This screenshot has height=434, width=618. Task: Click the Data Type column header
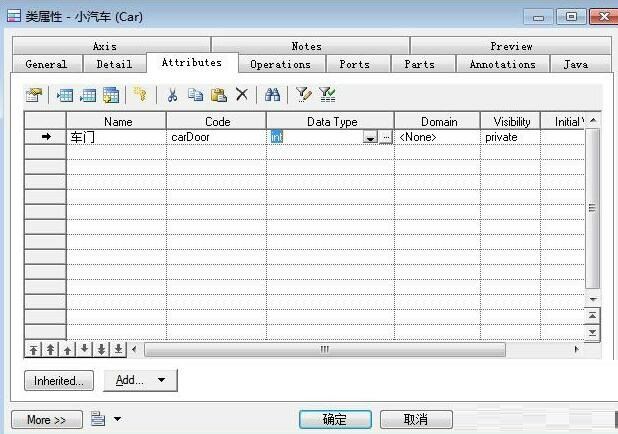tap(331, 121)
